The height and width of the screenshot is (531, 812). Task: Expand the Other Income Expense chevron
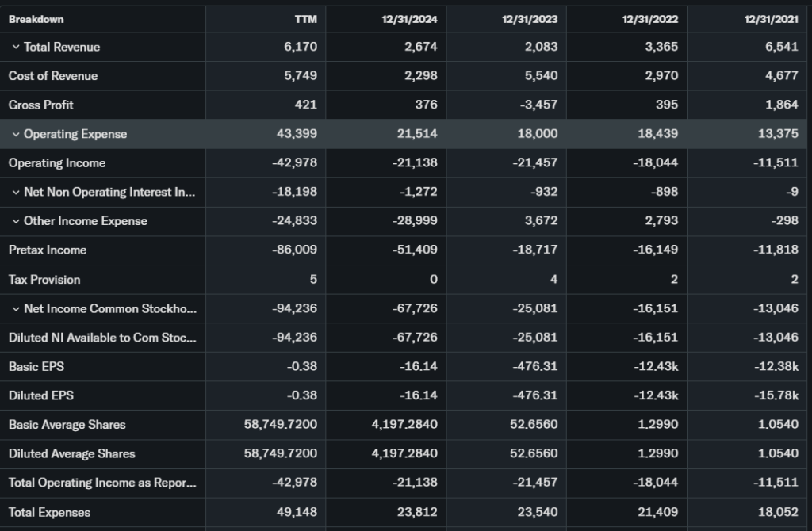[16, 222]
